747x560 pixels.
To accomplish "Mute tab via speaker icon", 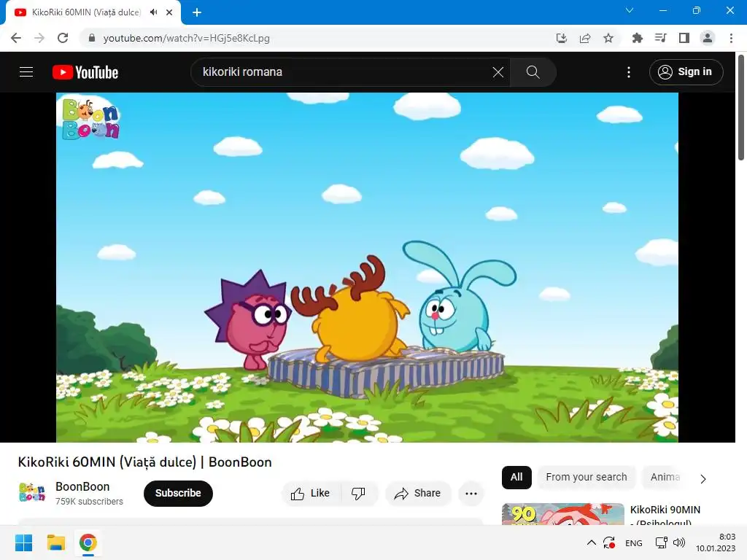I will click(x=153, y=12).
